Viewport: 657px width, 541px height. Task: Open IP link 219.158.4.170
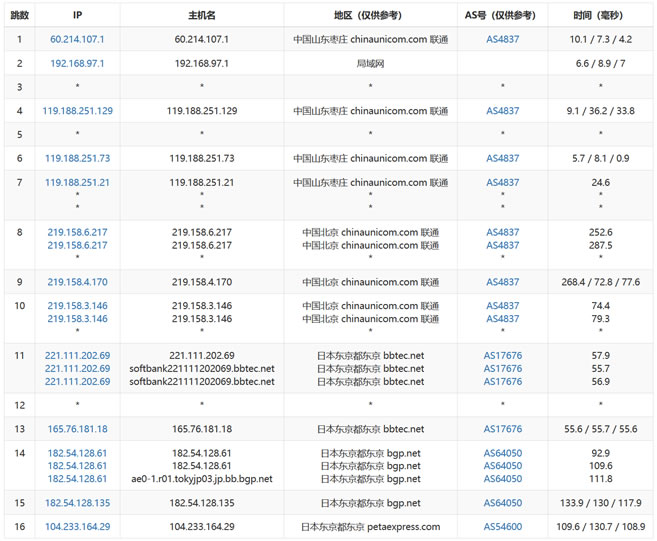[78, 282]
